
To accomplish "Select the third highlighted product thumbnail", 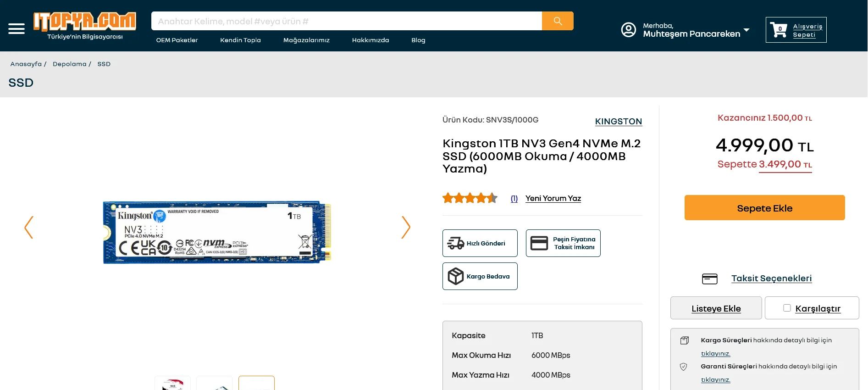I will point(256,383).
